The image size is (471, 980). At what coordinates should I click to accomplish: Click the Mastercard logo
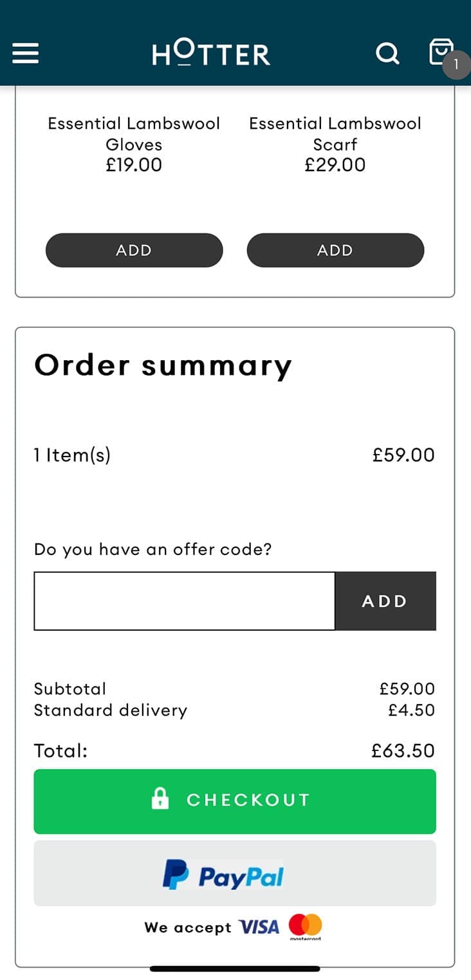305,926
